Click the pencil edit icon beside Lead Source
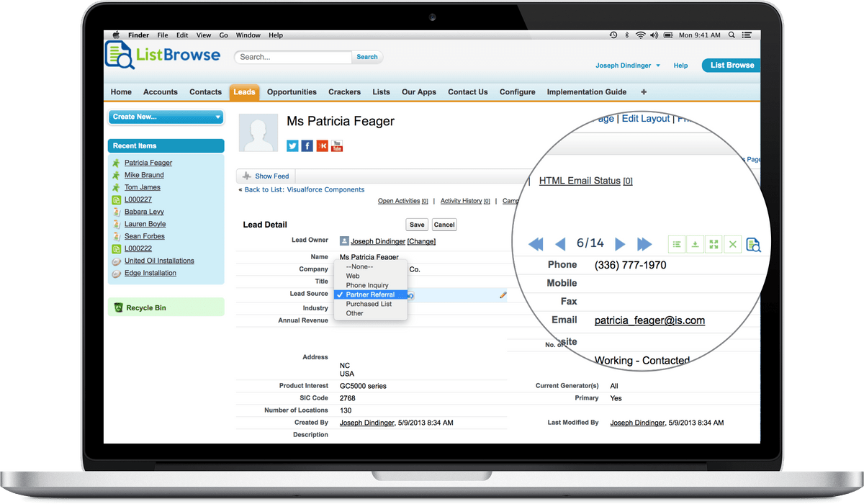The height and width of the screenshot is (504, 864). tap(503, 294)
